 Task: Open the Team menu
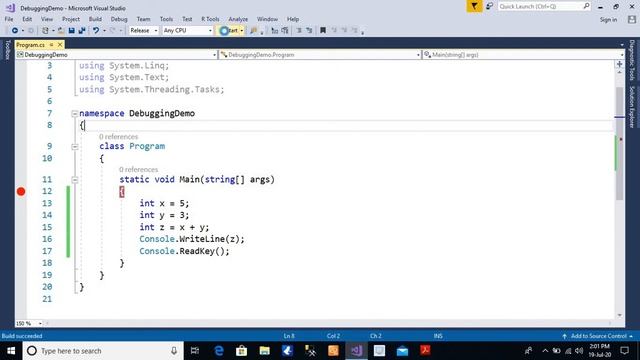[x=143, y=19]
